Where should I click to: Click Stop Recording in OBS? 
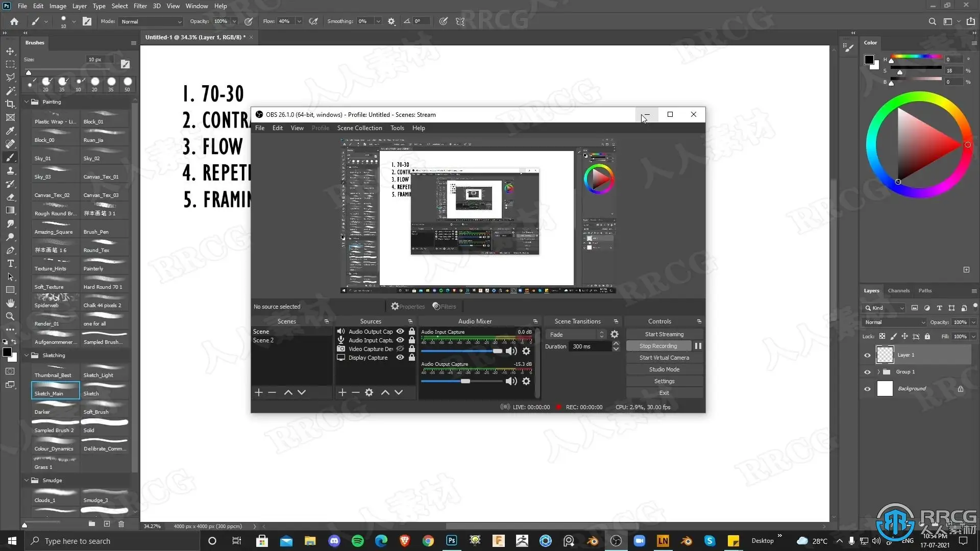point(658,346)
